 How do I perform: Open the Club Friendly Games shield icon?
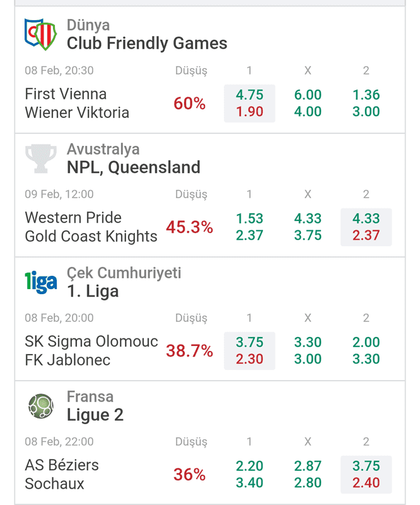coord(40,35)
